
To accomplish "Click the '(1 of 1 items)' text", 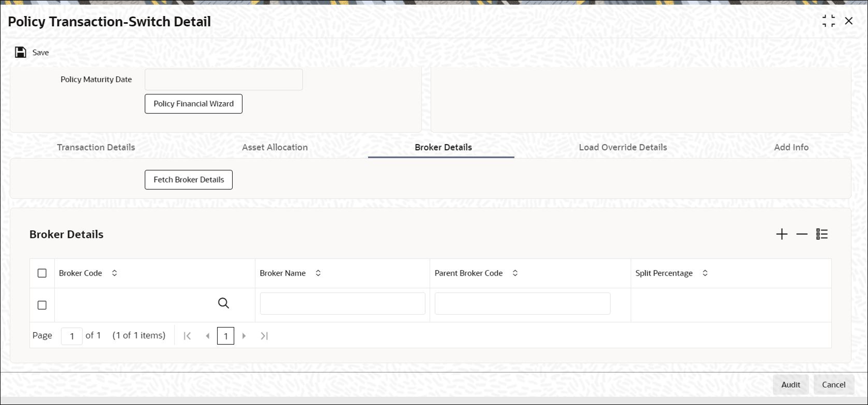I will pyautogui.click(x=139, y=335).
